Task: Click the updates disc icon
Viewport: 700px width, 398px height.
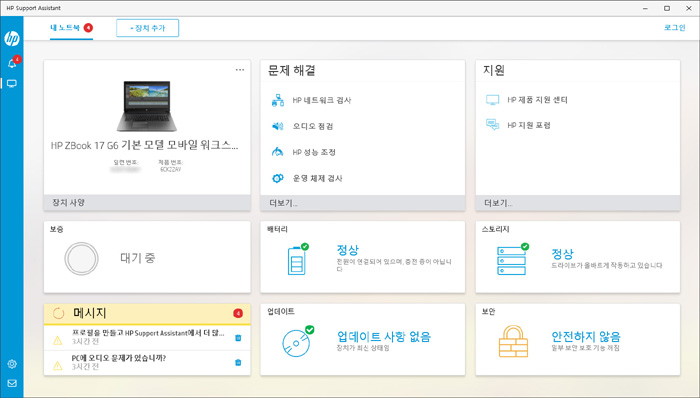Action: point(297,342)
